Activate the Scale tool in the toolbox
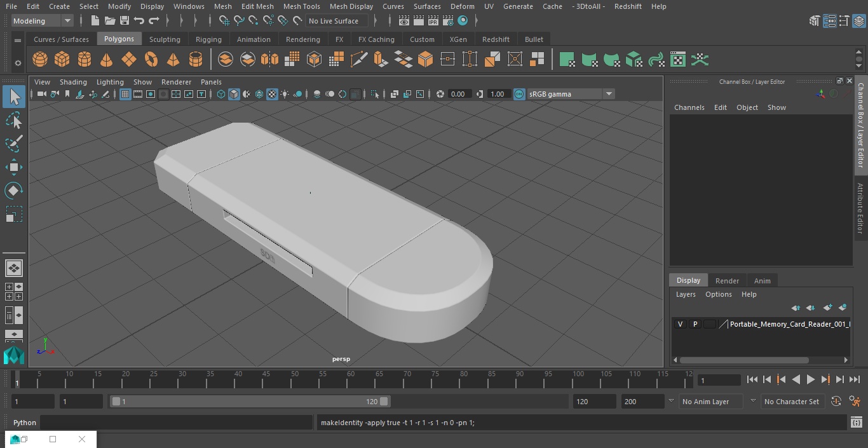The width and height of the screenshot is (868, 448). [x=14, y=214]
